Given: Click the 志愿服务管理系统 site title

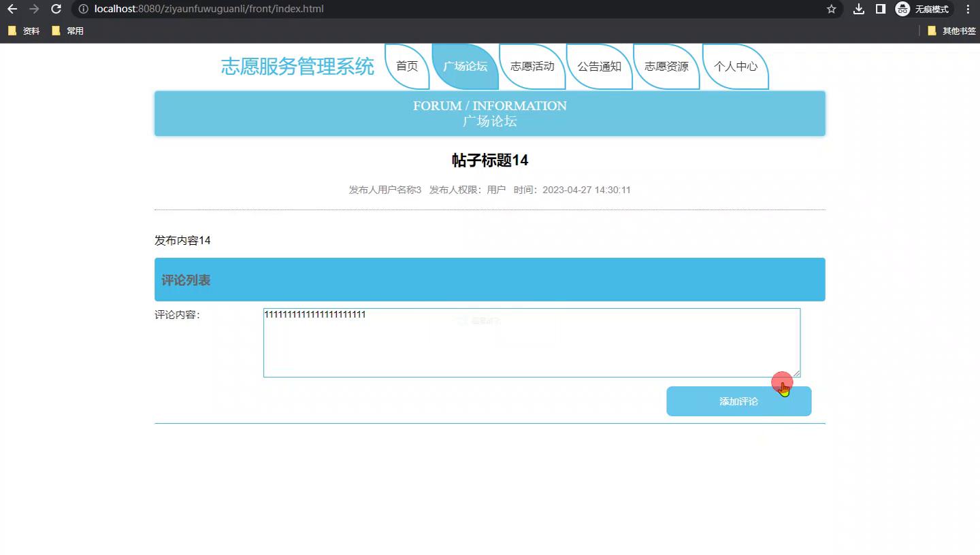Looking at the screenshot, I should [x=297, y=67].
